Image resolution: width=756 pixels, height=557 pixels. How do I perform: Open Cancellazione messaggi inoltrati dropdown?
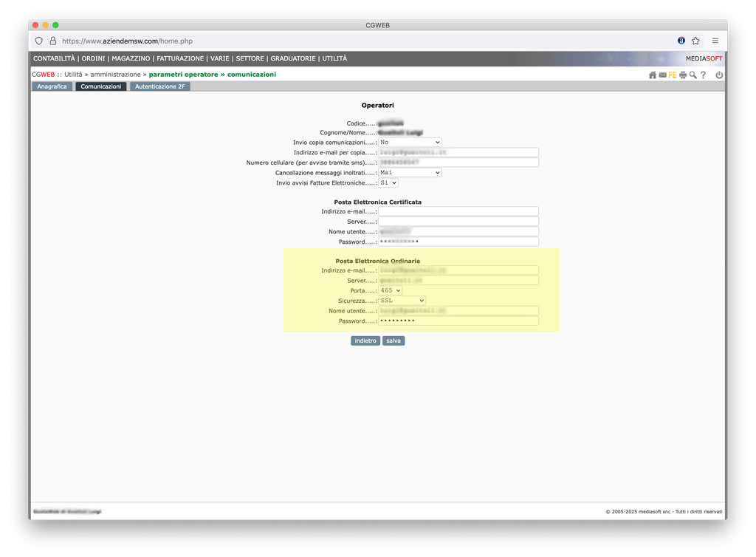pos(410,173)
